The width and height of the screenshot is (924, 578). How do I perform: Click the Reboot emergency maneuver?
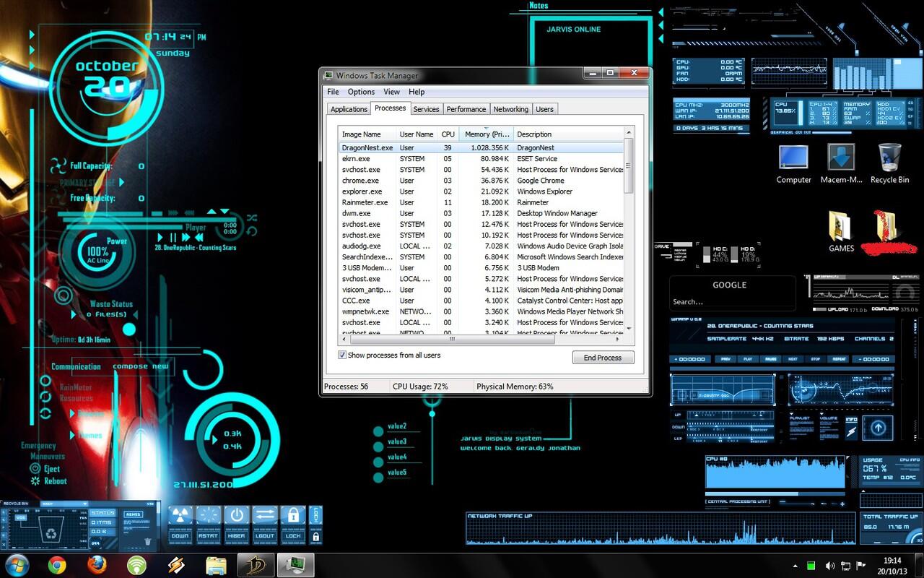[x=49, y=481]
